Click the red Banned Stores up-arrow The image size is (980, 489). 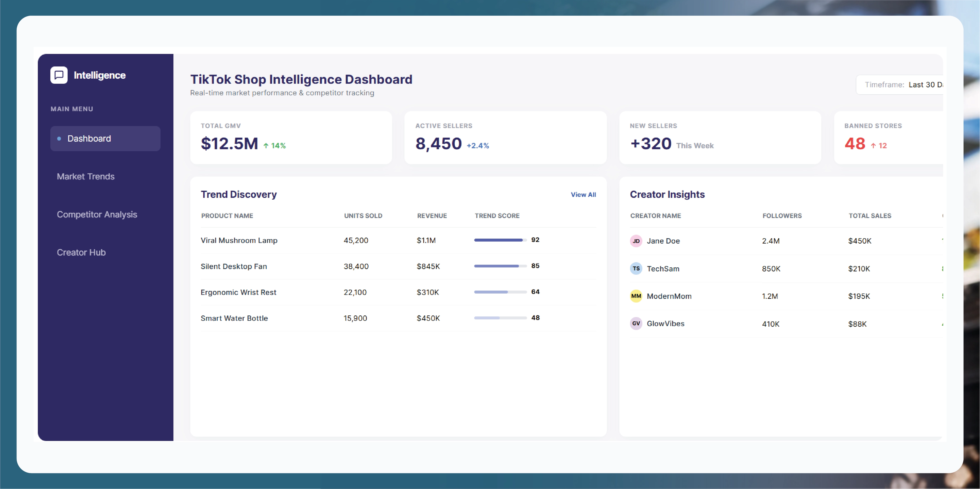pos(873,146)
